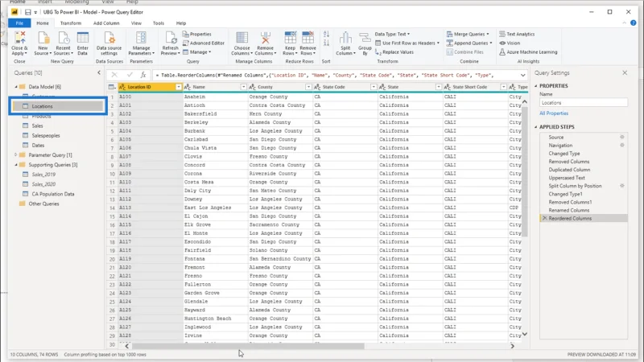The width and height of the screenshot is (644, 362).
Task: Click the fx add step icon
Action: (143, 75)
